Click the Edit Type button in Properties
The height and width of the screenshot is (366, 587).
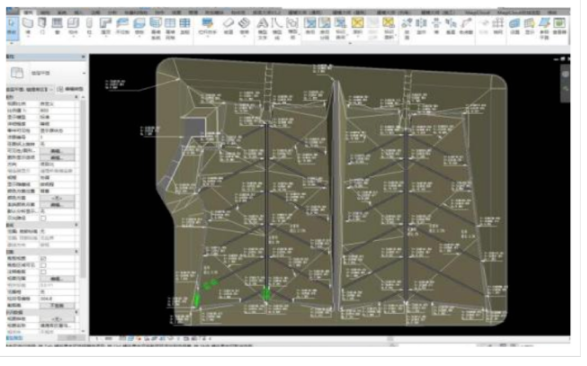70,89
